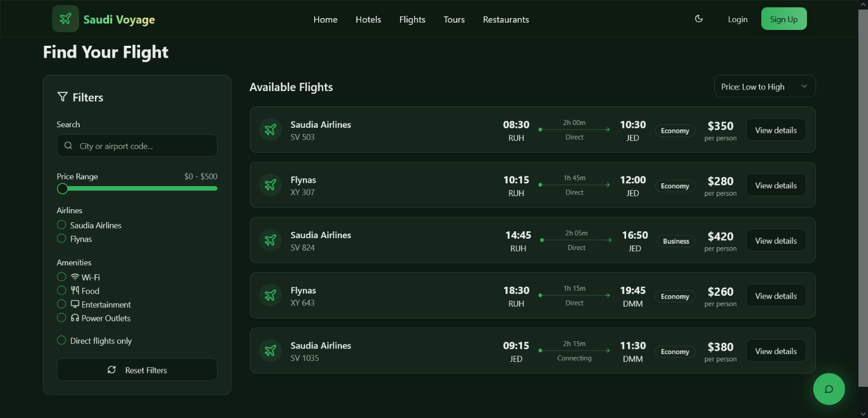The image size is (868, 418).
Task: Click the plane icon for flight XY 643
Action: (270, 296)
